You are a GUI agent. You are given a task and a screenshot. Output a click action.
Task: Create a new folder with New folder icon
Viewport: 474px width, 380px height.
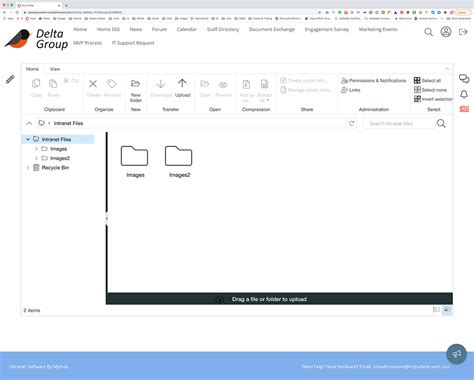pos(135,83)
